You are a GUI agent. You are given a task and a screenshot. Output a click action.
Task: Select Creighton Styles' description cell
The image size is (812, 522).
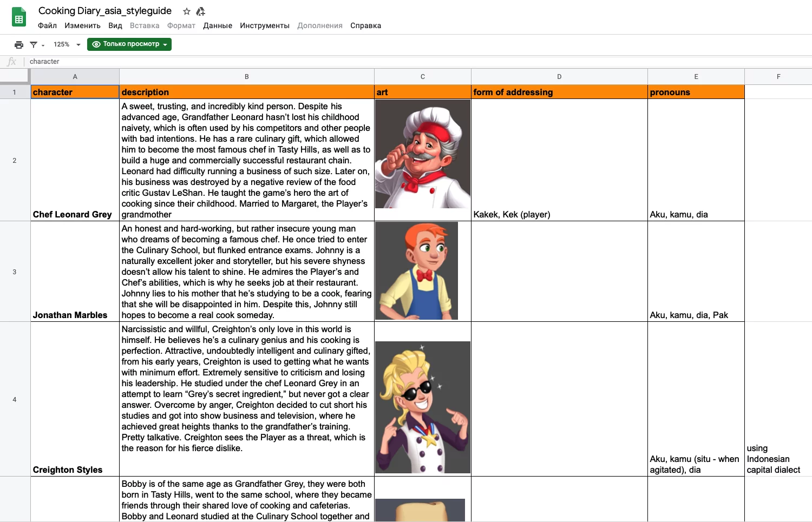246,399
